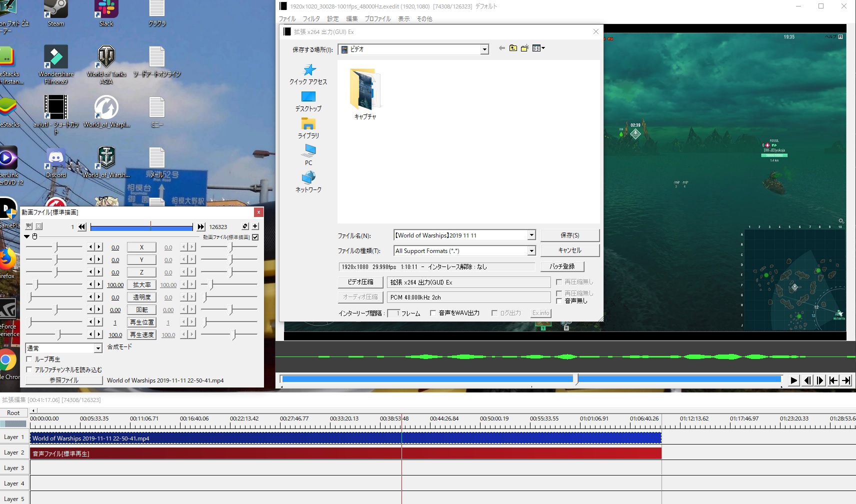Click the left 再生速度 slider

54,334
